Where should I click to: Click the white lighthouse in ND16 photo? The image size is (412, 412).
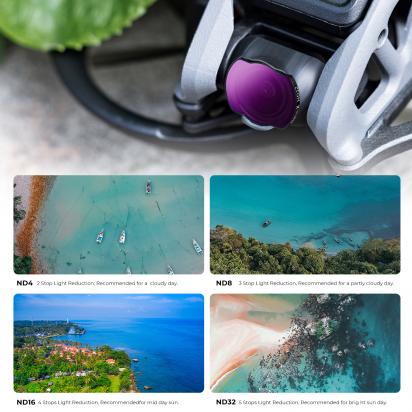point(67,319)
